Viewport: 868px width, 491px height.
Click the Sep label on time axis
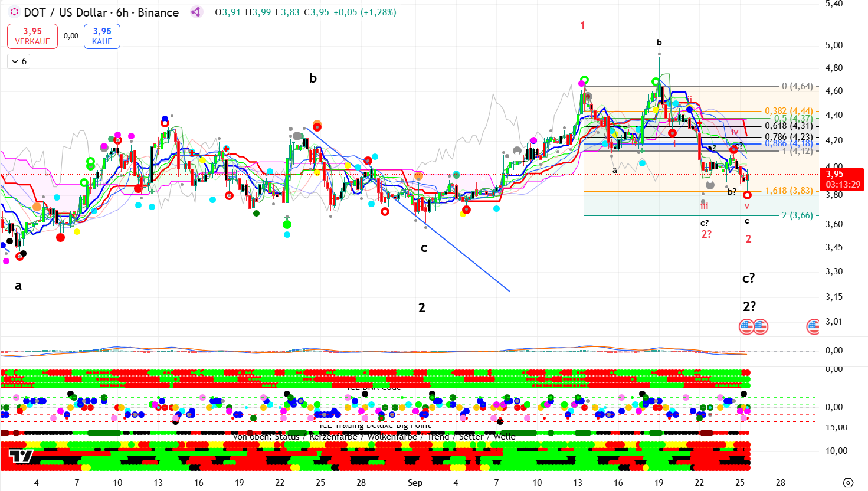click(415, 483)
